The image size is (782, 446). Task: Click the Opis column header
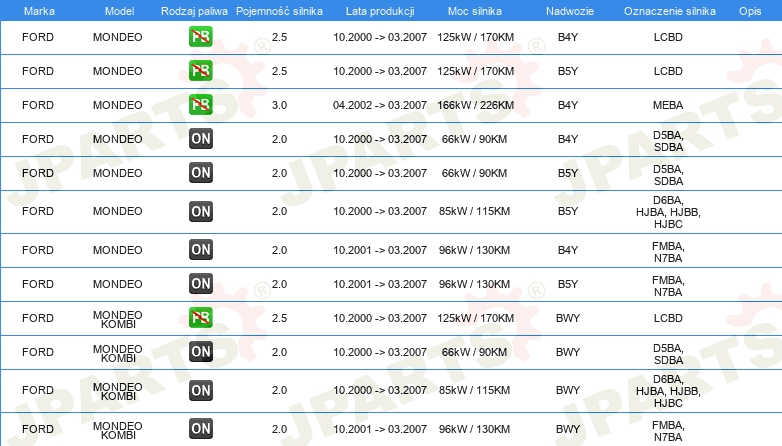click(750, 11)
